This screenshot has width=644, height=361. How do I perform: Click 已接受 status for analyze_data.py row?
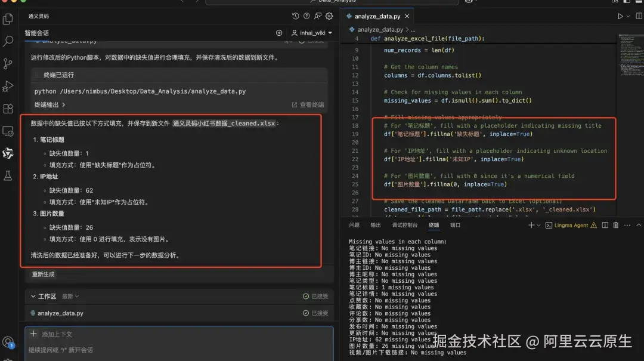click(315, 313)
